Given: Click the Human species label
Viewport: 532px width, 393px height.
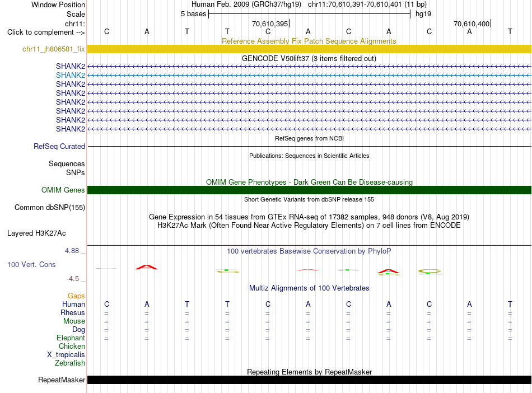Looking at the screenshot, I should coord(73,304).
